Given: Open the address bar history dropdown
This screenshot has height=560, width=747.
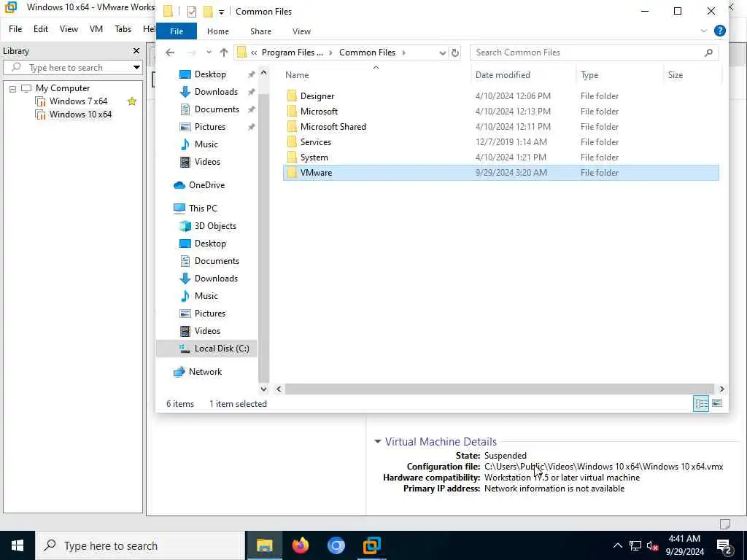Looking at the screenshot, I should (x=442, y=52).
